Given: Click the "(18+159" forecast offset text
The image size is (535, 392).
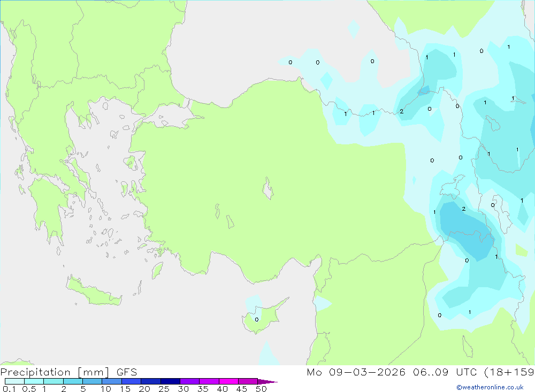Looking at the screenshot, I should click(509, 372).
